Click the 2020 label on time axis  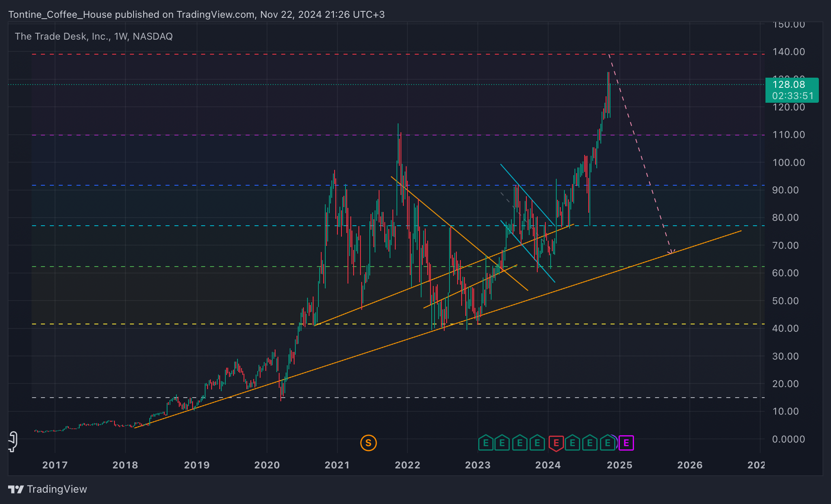click(x=267, y=465)
